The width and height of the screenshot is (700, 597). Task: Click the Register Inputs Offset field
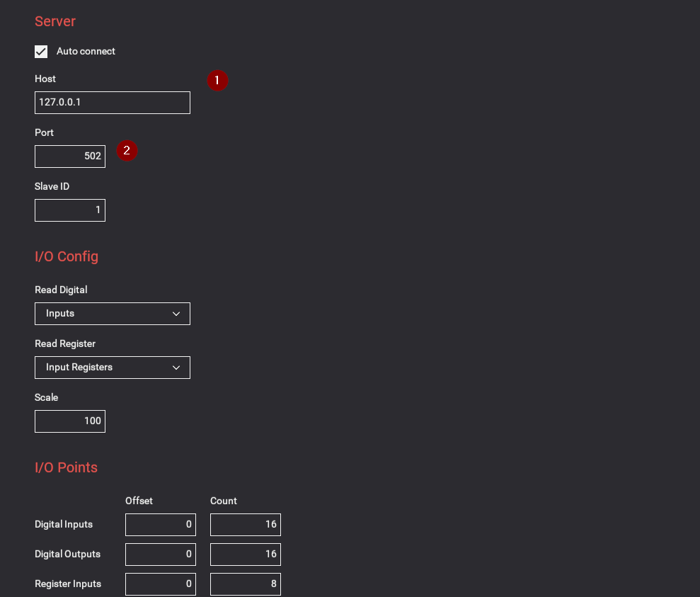(161, 584)
